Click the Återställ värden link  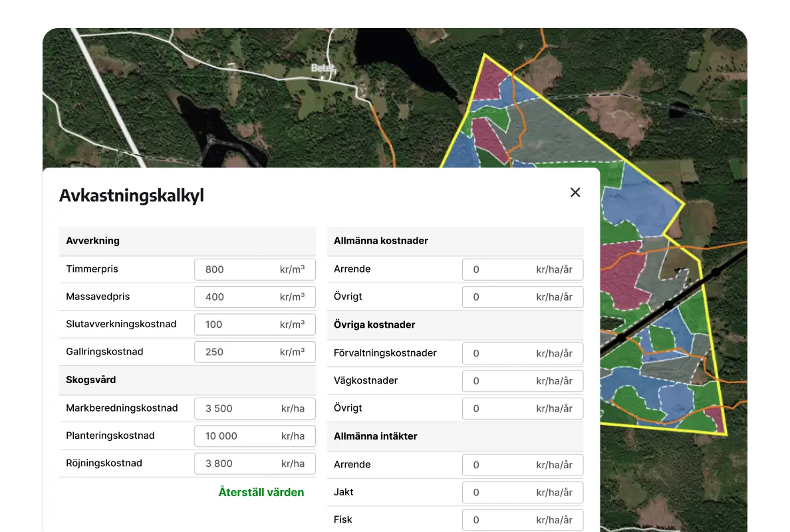[x=261, y=492]
